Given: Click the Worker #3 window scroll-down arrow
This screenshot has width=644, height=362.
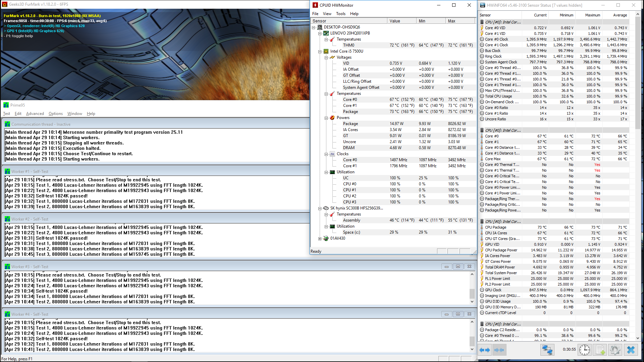Looking at the screenshot, I should (x=472, y=302).
